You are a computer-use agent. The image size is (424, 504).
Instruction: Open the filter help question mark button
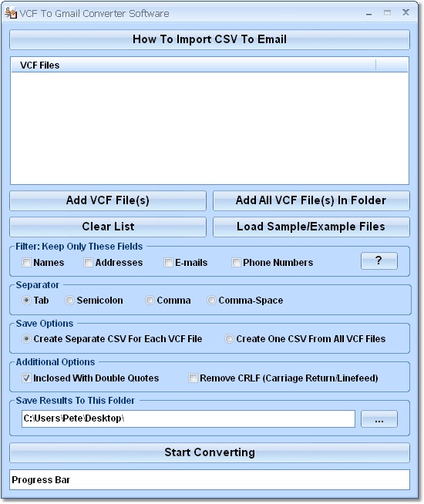tap(379, 260)
